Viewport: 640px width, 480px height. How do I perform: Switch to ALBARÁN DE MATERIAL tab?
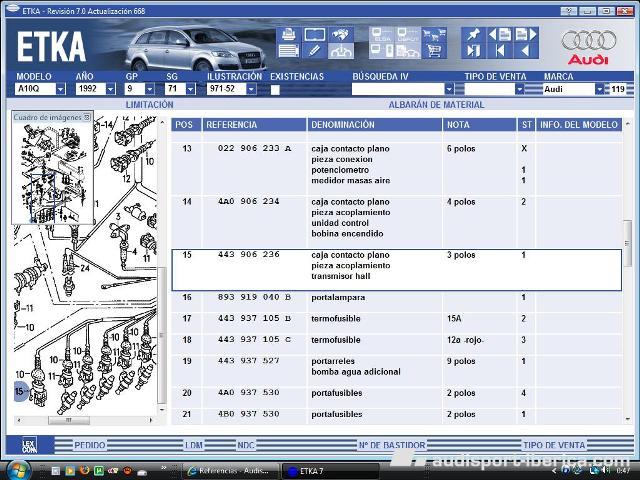436,105
